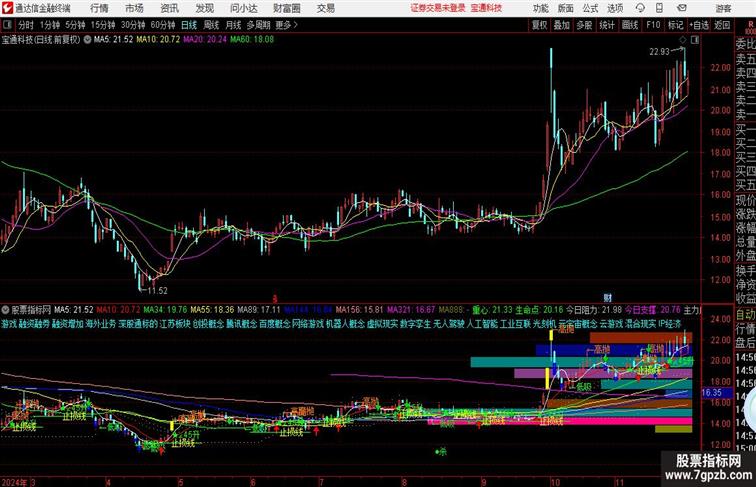Click the 今日阻力: 21.98 indicator value
The width and height of the screenshot is (756, 487).
[x=594, y=310]
